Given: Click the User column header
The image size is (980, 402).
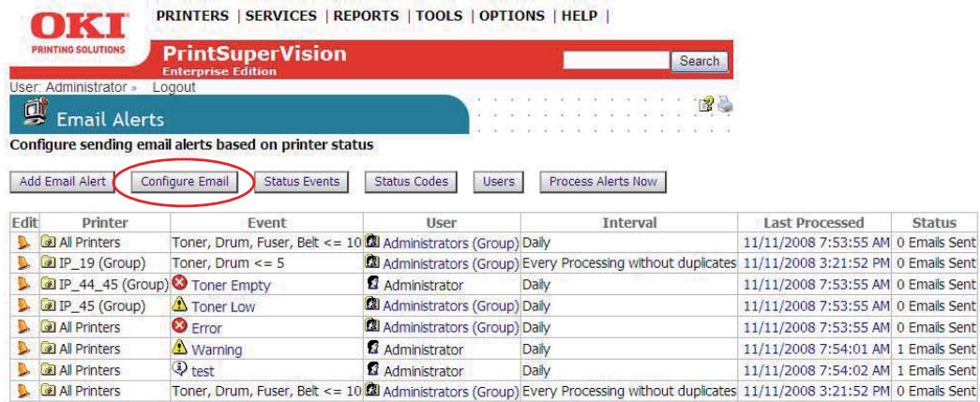Looking at the screenshot, I should [x=442, y=222].
